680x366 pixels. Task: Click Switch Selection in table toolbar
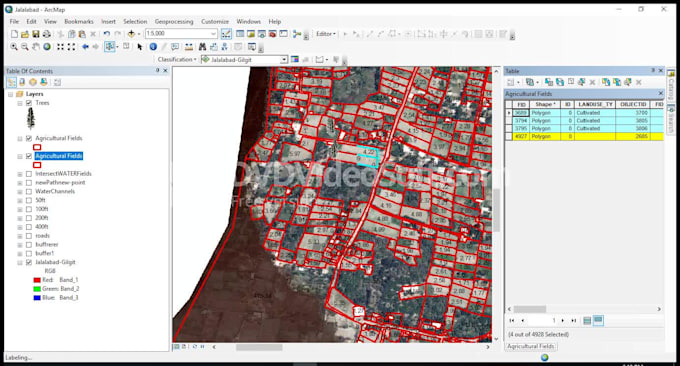tap(560, 82)
